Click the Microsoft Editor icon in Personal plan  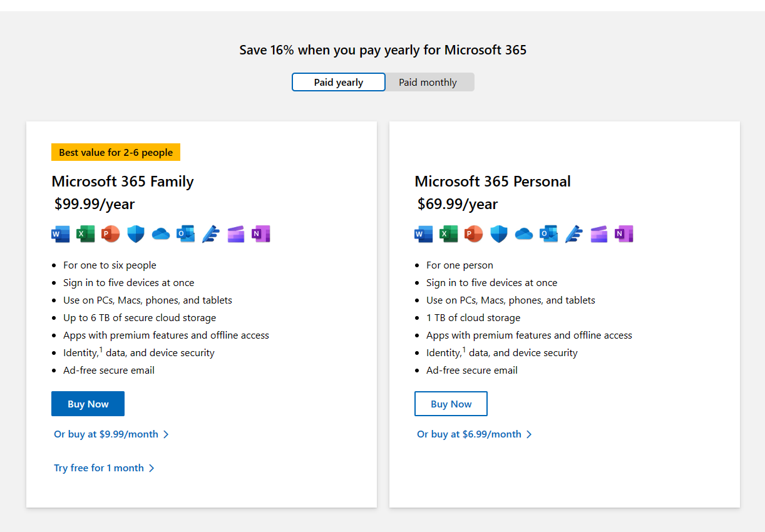[574, 234]
